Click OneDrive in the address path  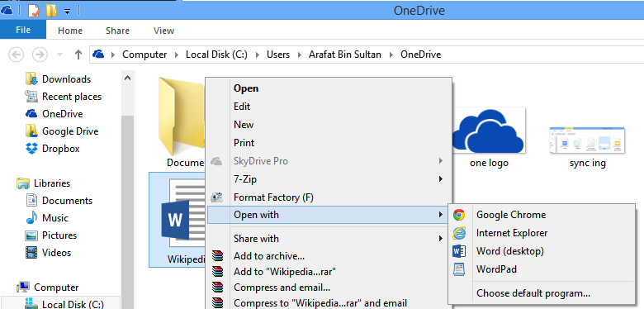tap(420, 55)
